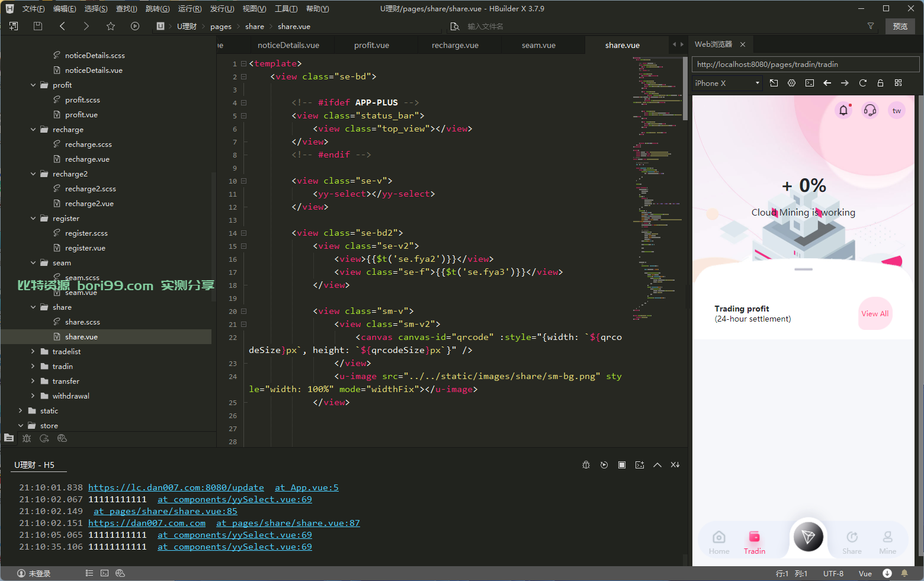
Task: Expand the static folder
Action: pyautogui.click(x=21, y=411)
